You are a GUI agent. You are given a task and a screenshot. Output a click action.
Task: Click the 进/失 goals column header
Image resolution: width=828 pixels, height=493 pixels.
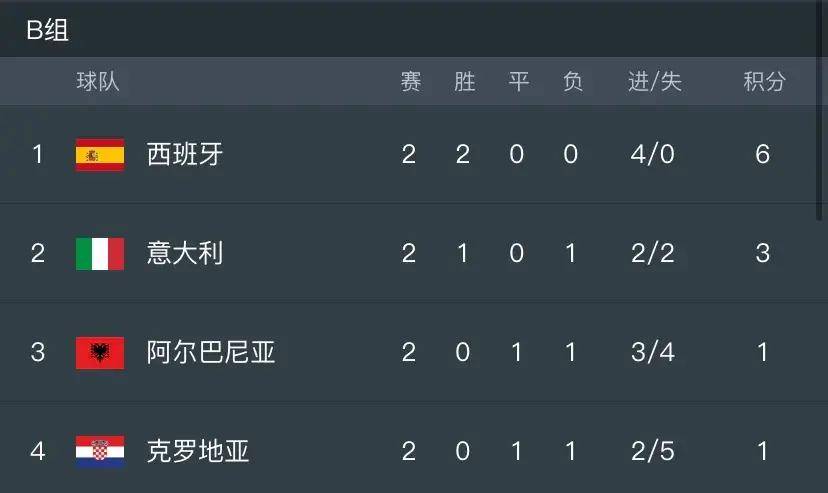[654, 82]
